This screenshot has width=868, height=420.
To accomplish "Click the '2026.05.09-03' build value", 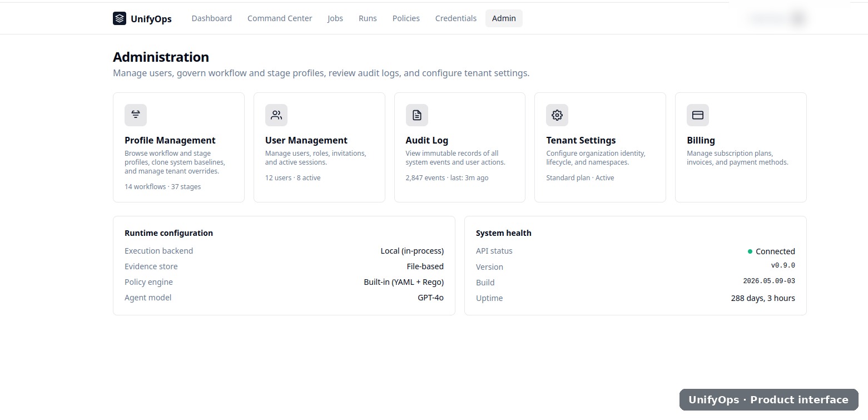I will 769,281.
